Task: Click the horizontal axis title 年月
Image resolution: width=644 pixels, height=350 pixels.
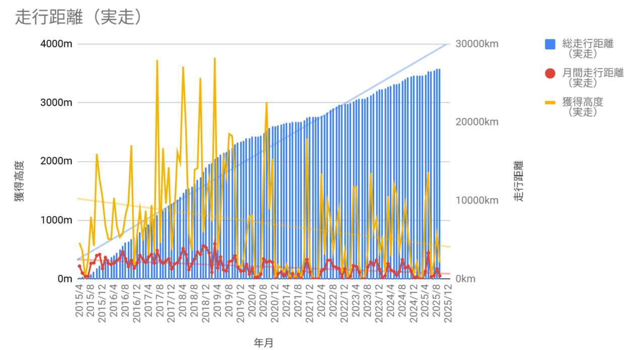Action: tap(264, 343)
